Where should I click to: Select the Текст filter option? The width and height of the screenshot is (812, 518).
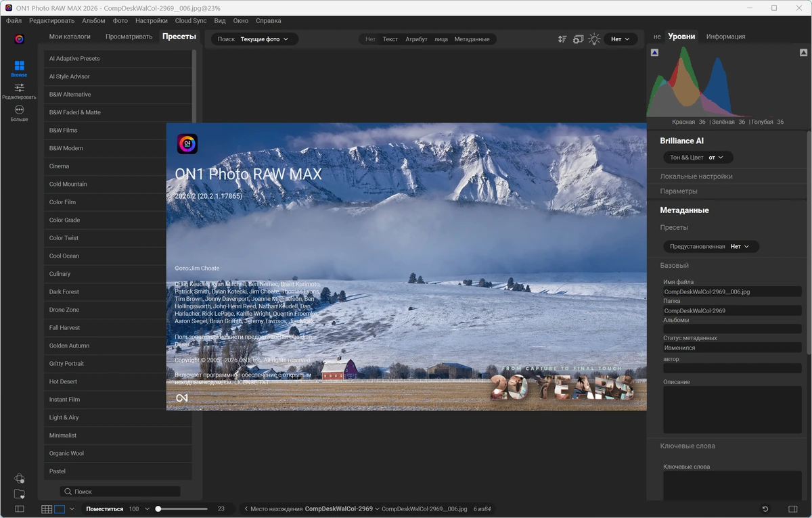pos(390,39)
